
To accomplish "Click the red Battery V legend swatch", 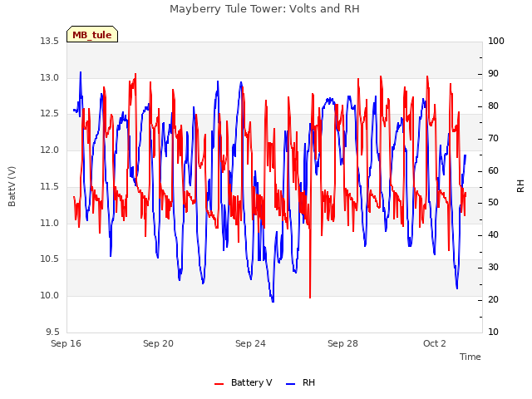I will (x=219, y=384).
